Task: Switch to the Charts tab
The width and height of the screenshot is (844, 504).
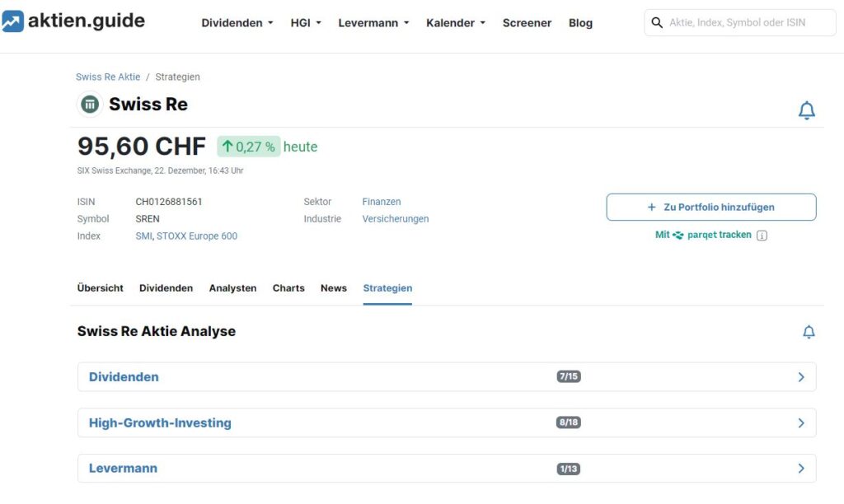Action: [288, 287]
